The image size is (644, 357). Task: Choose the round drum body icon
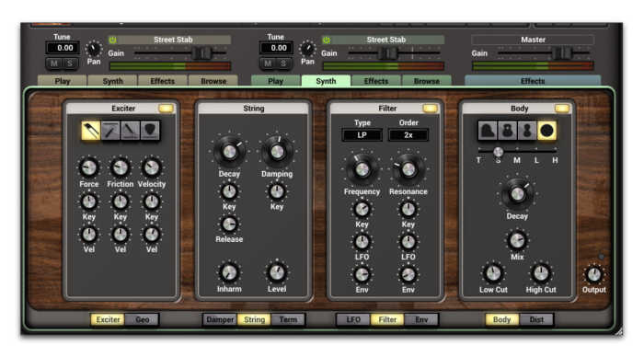(x=546, y=131)
